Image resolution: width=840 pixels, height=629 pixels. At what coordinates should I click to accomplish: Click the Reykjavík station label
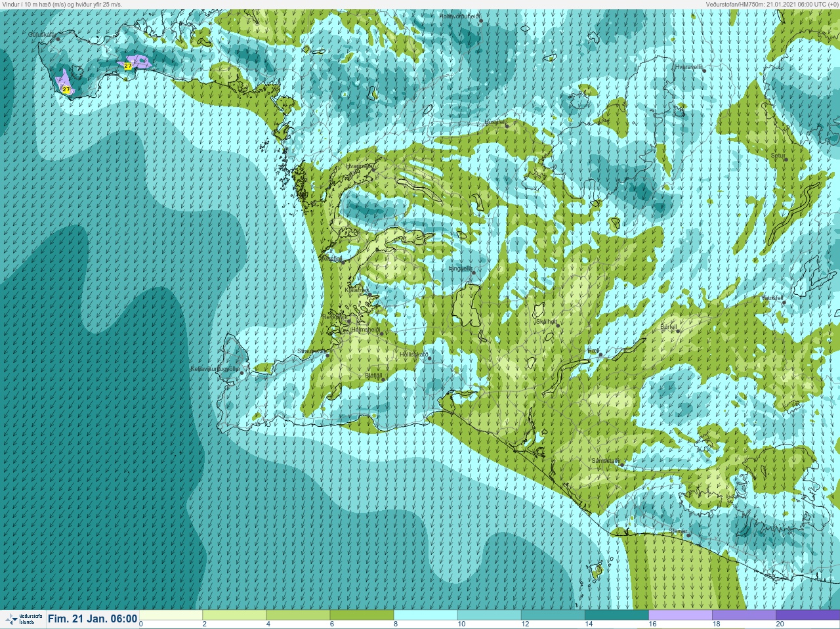pyautogui.click(x=335, y=317)
